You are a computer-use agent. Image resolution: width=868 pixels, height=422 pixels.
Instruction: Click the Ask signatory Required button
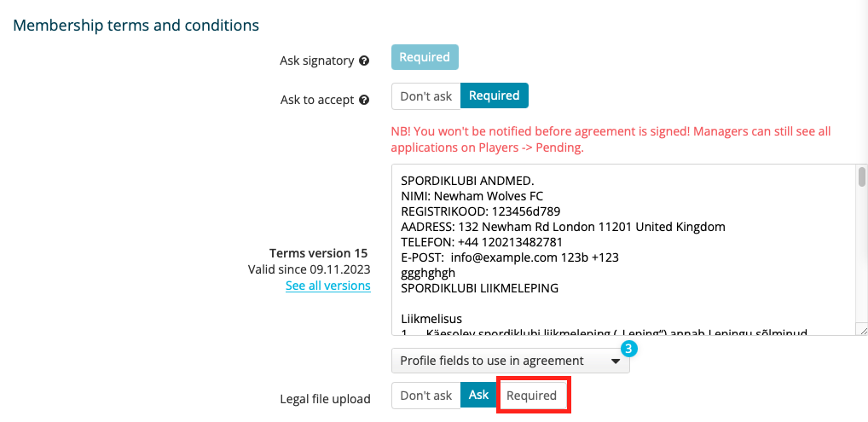coord(425,57)
